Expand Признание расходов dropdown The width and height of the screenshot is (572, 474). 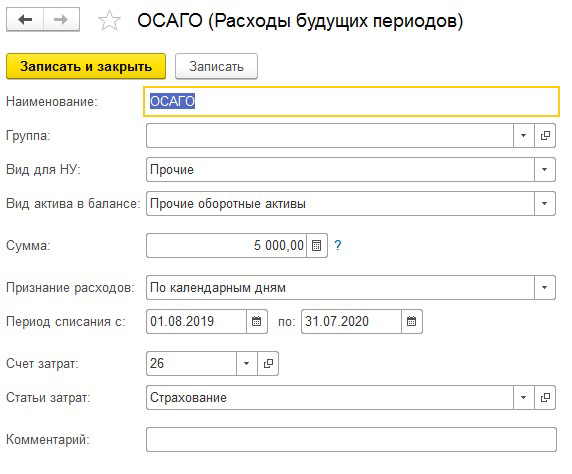545,288
